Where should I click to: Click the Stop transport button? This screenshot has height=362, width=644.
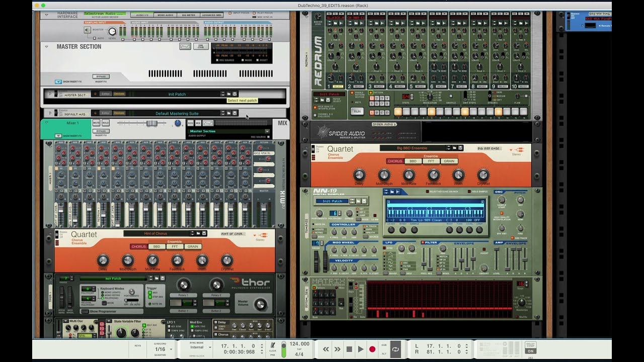click(x=349, y=349)
